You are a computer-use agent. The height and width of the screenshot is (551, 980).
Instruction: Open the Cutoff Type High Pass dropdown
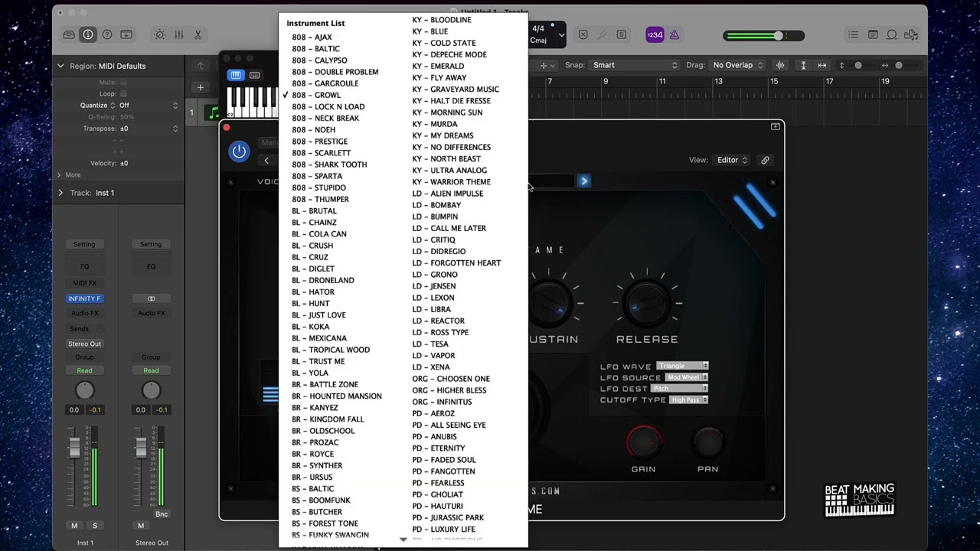point(689,399)
